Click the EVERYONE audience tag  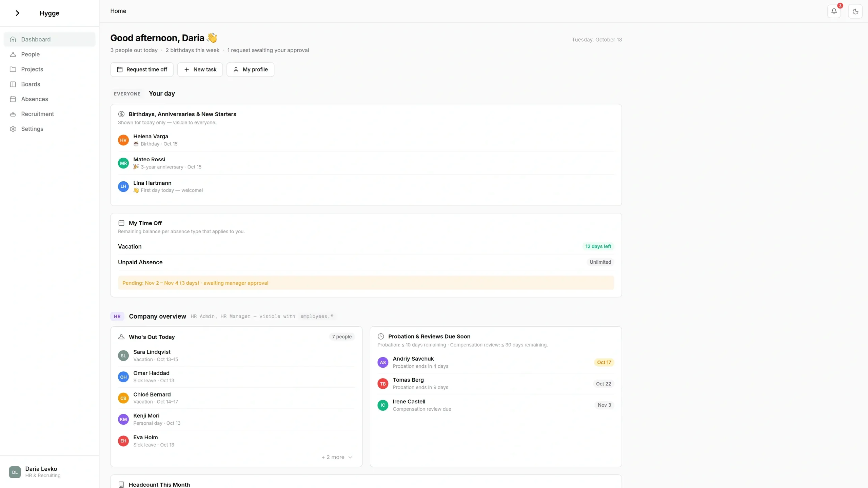127,94
